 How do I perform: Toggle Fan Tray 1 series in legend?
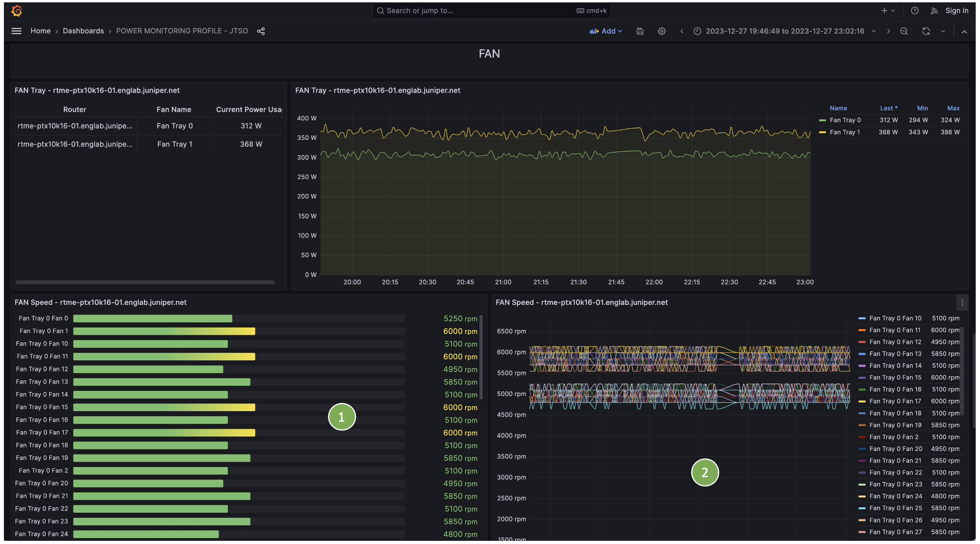tap(844, 132)
